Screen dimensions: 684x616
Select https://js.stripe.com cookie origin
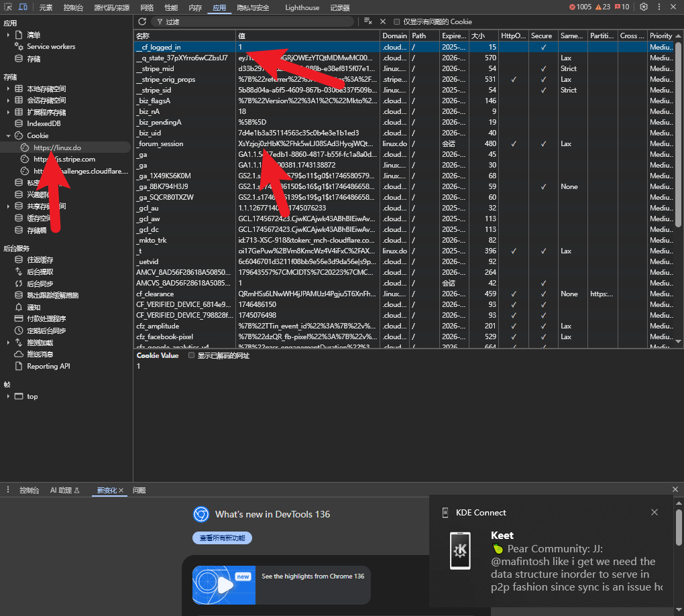tap(64, 159)
